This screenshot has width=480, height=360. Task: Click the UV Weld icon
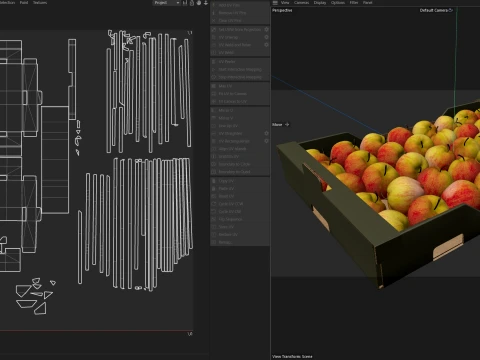214,52
